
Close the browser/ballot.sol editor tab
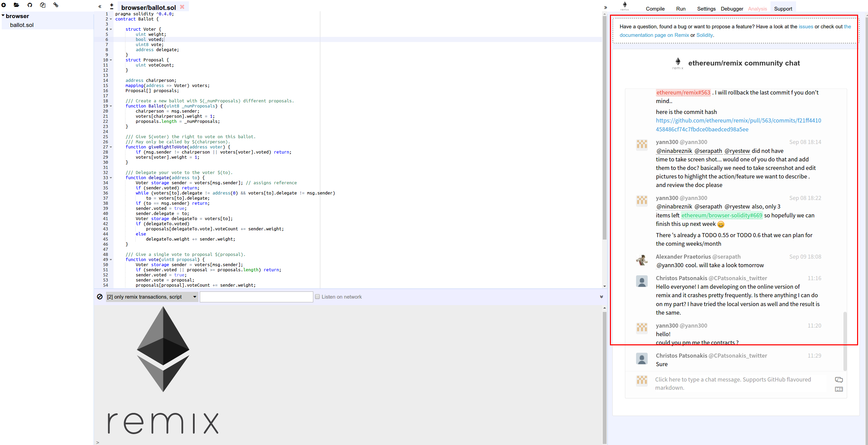(182, 7)
